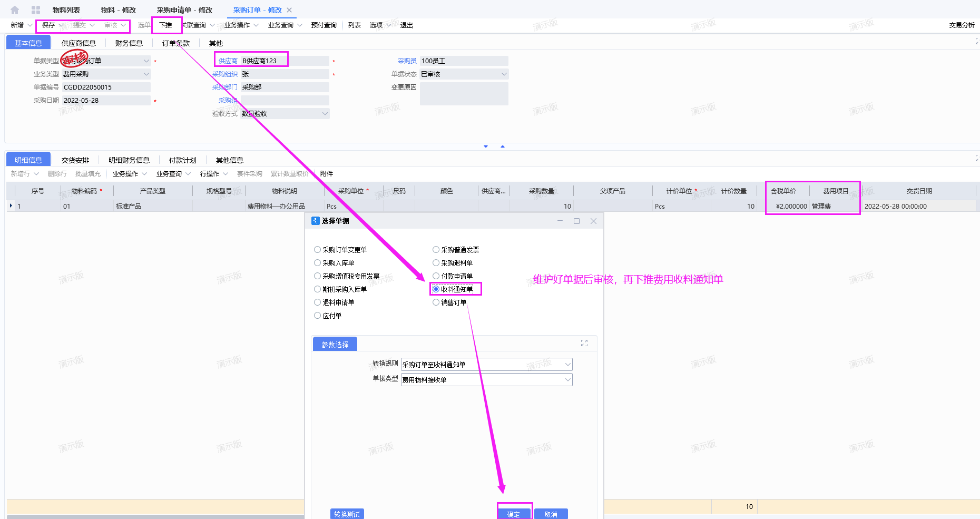The image size is (980, 519).
Task: Click the row indicator arrow of row 1
Action: 11,206
